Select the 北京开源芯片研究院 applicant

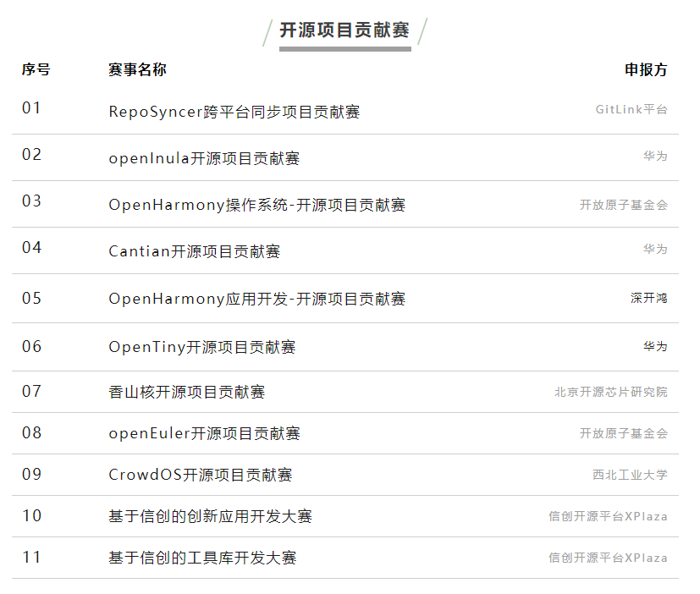(x=610, y=392)
